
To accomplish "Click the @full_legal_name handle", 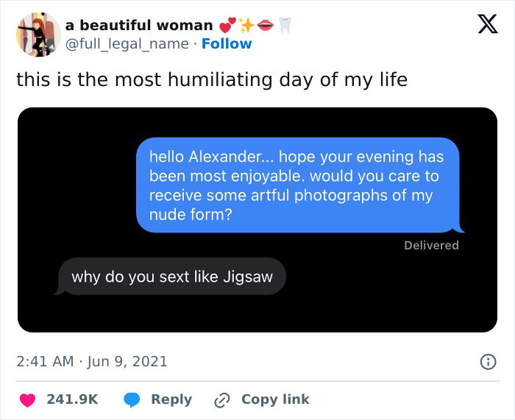I will click(127, 43).
